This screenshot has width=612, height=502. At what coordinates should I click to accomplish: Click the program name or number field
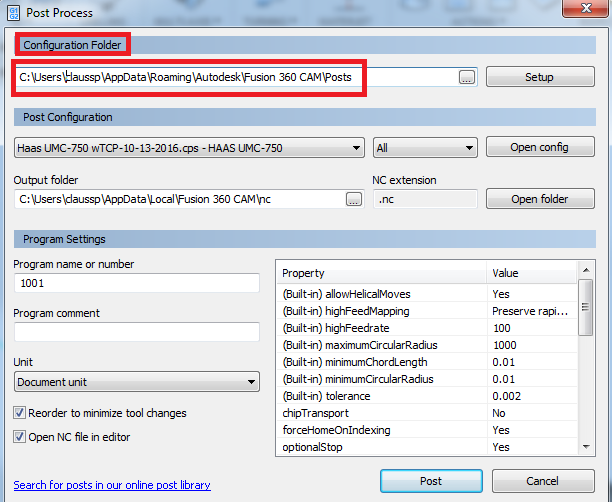coord(137,283)
